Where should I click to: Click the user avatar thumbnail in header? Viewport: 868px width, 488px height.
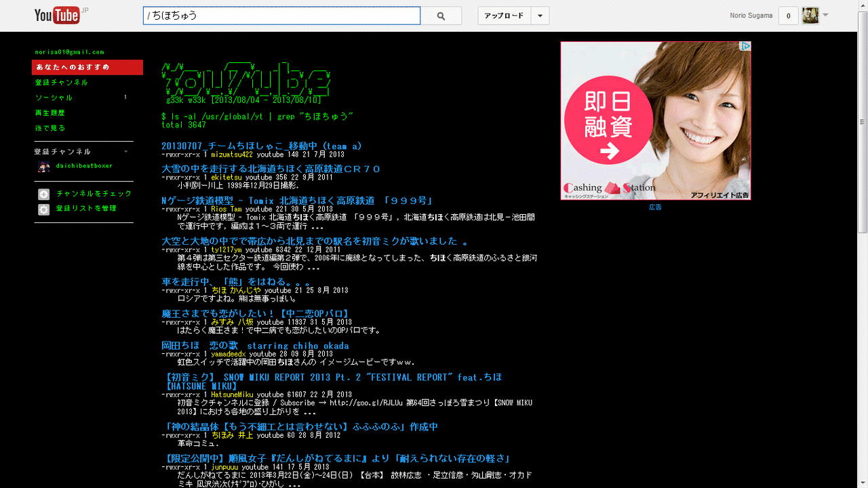810,16
